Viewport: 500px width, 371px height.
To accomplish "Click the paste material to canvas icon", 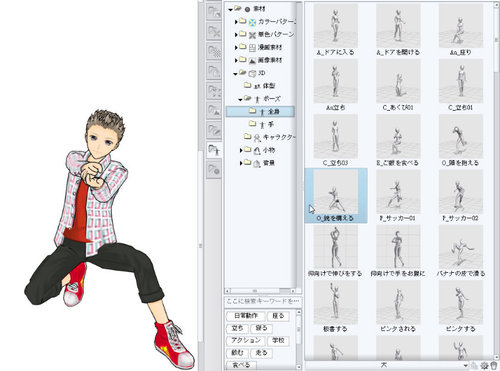I will 475,366.
